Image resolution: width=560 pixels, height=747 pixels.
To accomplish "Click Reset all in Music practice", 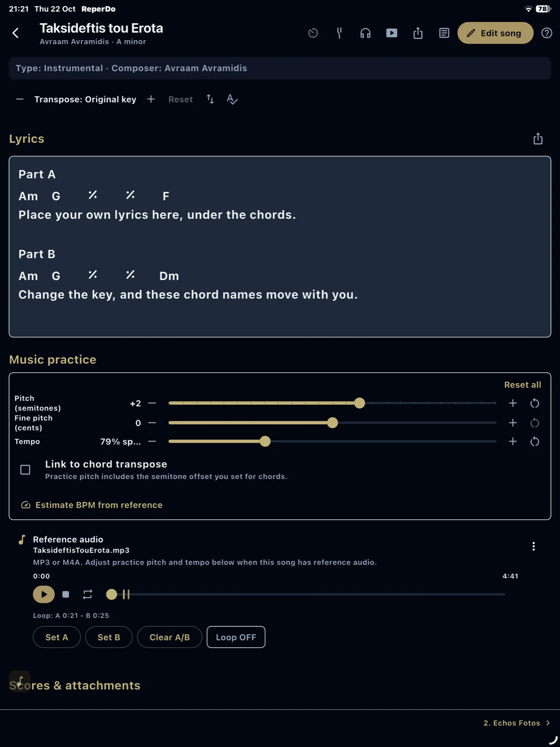I will pyautogui.click(x=523, y=385).
